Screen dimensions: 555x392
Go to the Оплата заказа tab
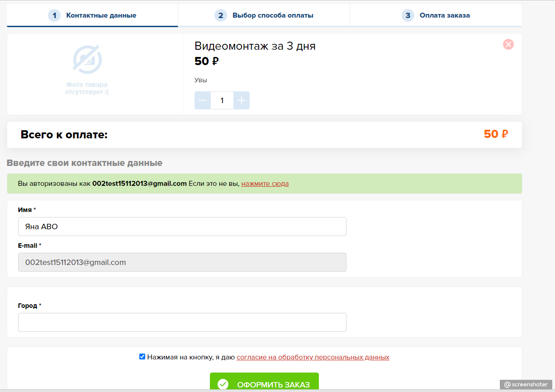click(x=444, y=15)
